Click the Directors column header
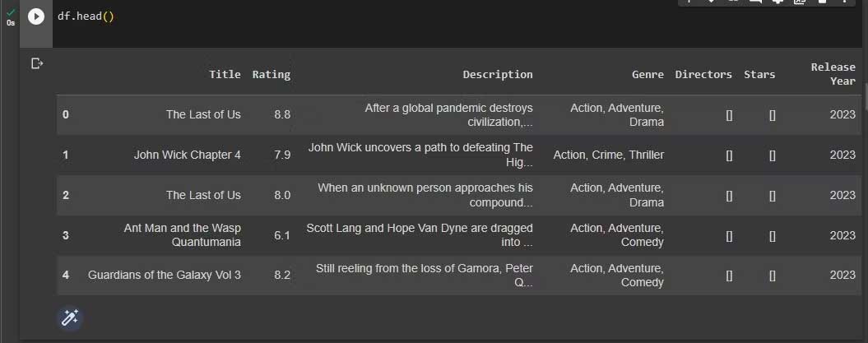This screenshot has width=868, height=343. click(703, 74)
